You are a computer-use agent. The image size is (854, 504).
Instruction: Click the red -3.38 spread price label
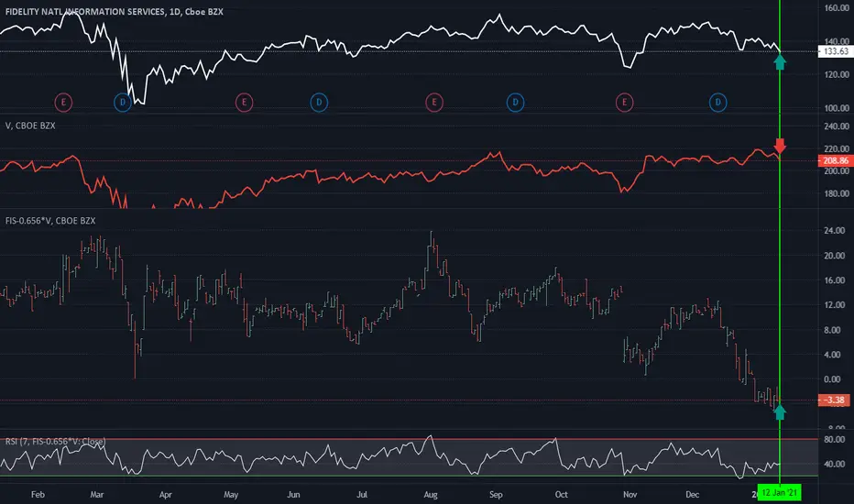tap(833, 400)
